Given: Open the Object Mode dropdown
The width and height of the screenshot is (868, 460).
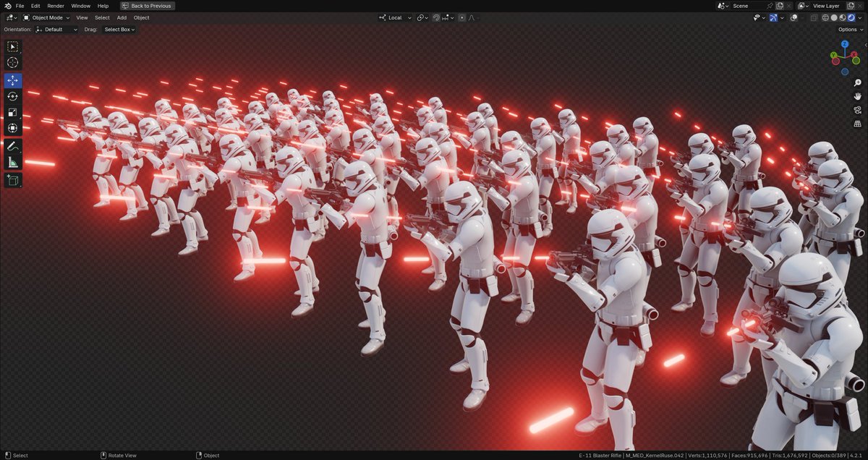Looking at the screenshot, I should pos(46,17).
